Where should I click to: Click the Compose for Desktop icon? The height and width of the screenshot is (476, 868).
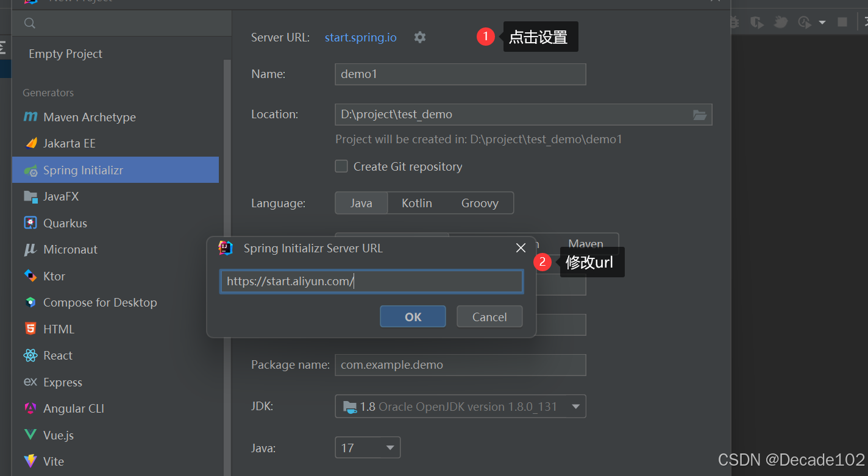coord(30,302)
